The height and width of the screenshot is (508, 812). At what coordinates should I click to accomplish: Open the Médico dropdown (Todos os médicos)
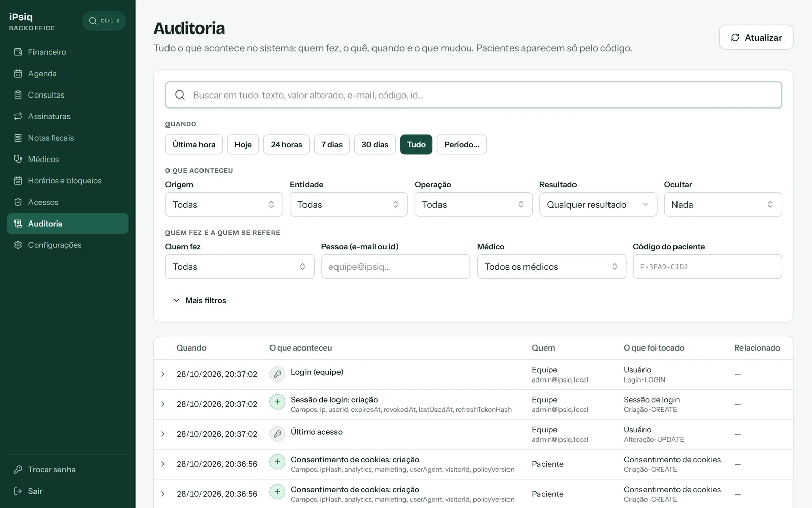pos(552,266)
